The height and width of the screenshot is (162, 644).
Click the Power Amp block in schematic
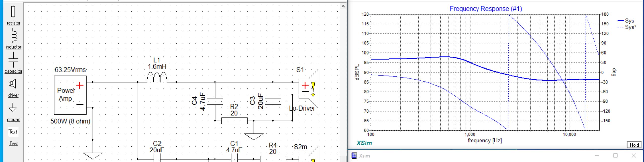pyautogui.click(x=70, y=95)
